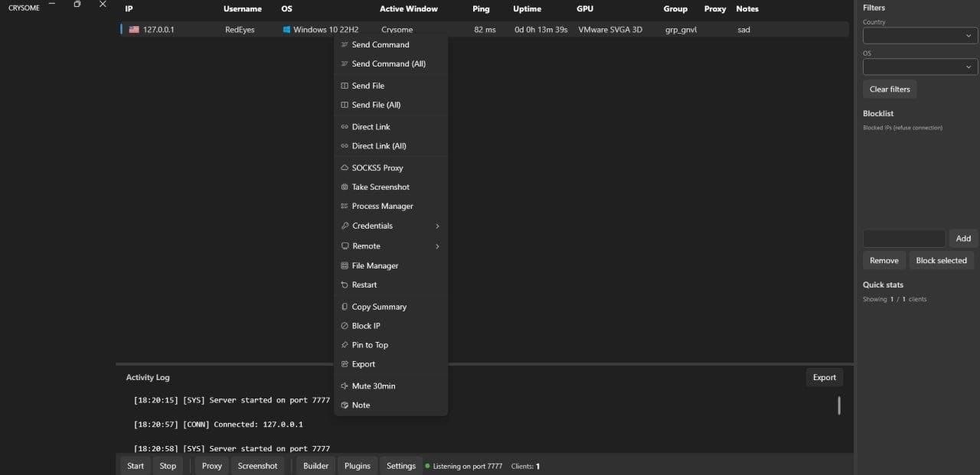Select the RedEyes username cell

[240, 30]
